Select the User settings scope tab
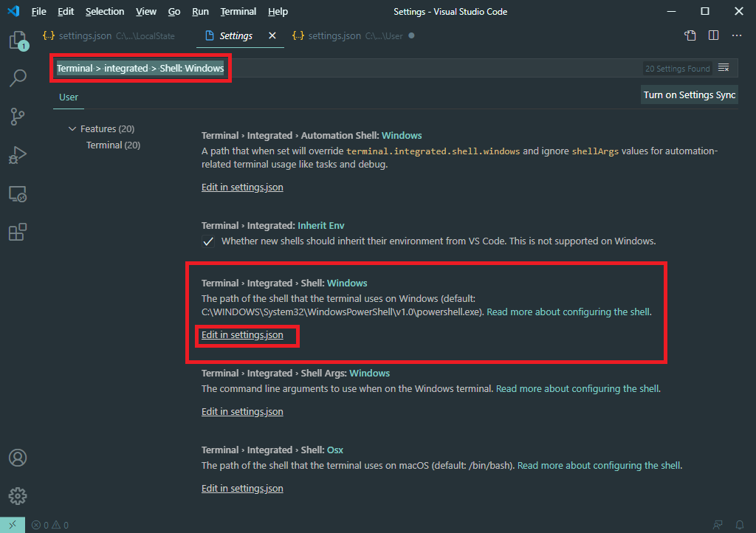The image size is (756, 533). click(69, 97)
